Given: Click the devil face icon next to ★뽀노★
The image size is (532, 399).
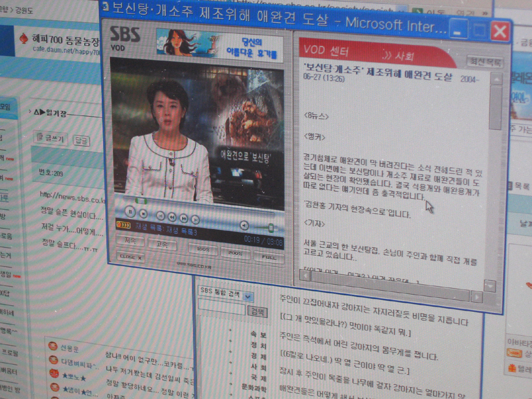Looking at the screenshot, I should click(x=54, y=373).
